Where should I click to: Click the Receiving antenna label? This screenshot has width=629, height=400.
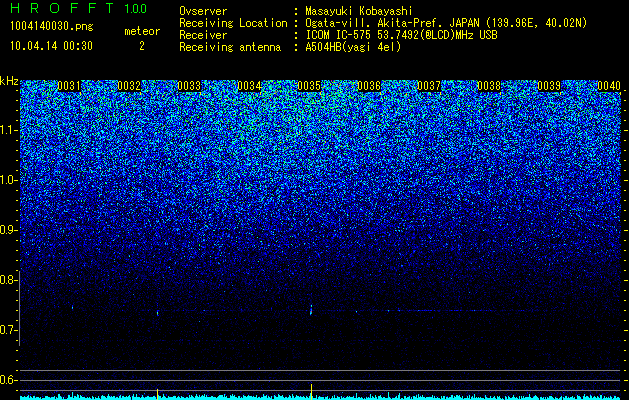(x=230, y=47)
